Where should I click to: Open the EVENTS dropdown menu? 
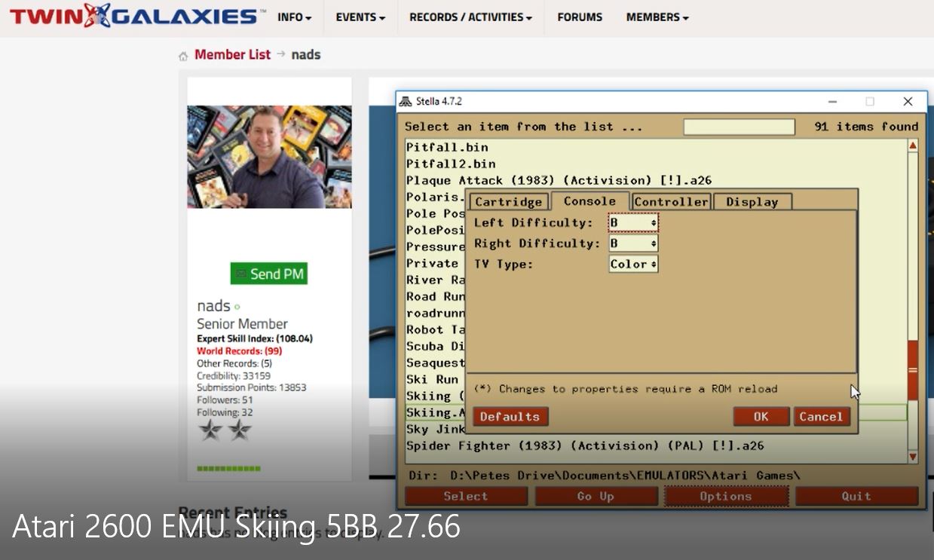point(360,17)
